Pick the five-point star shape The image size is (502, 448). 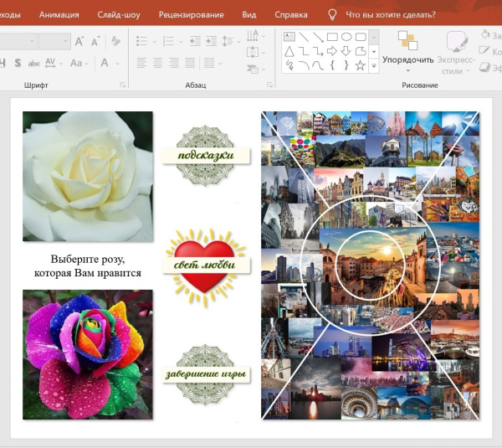pyautogui.click(x=361, y=64)
